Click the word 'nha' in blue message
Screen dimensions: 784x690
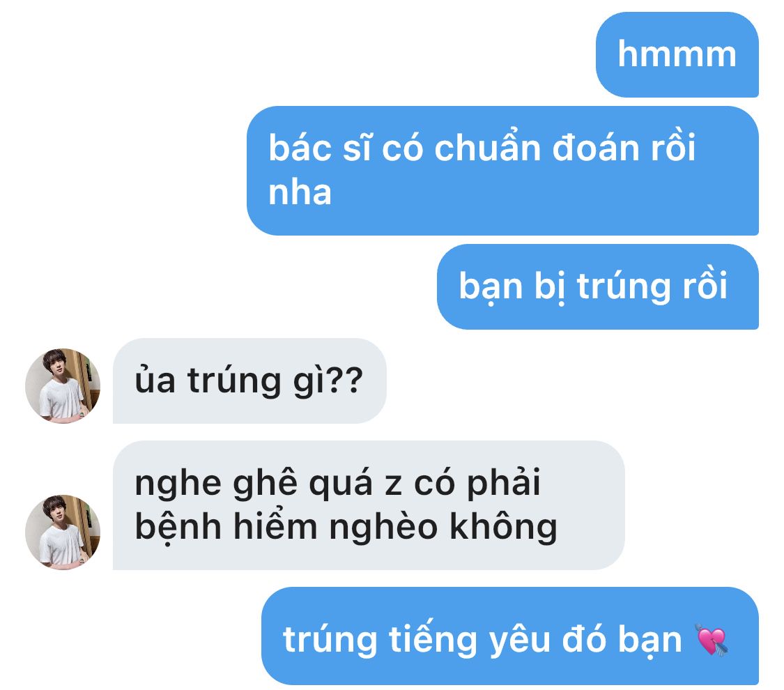coord(300,192)
